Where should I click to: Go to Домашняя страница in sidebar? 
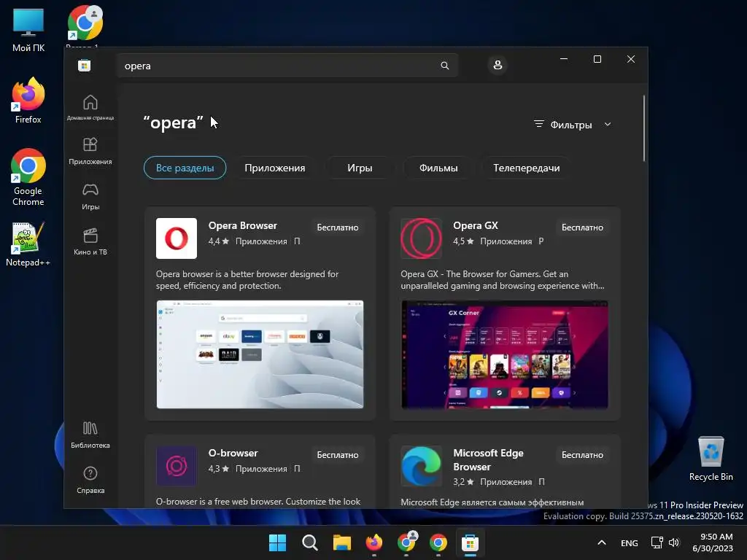[90, 108]
